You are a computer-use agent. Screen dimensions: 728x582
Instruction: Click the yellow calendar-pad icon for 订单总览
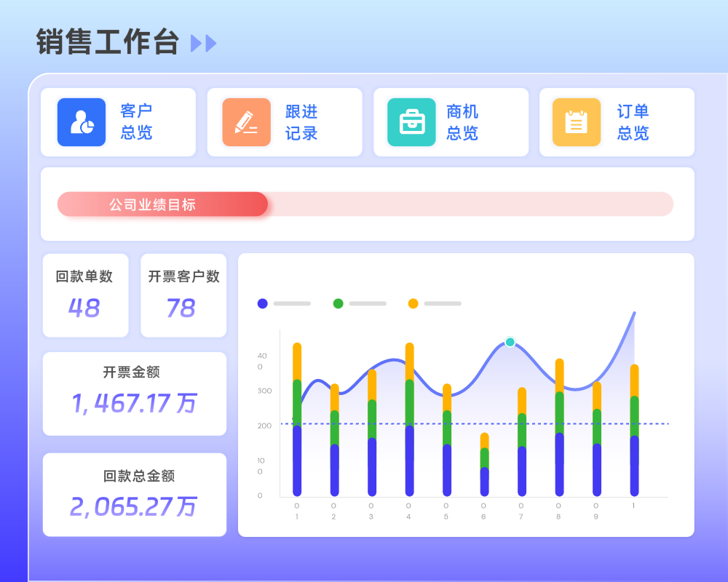tap(576, 121)
